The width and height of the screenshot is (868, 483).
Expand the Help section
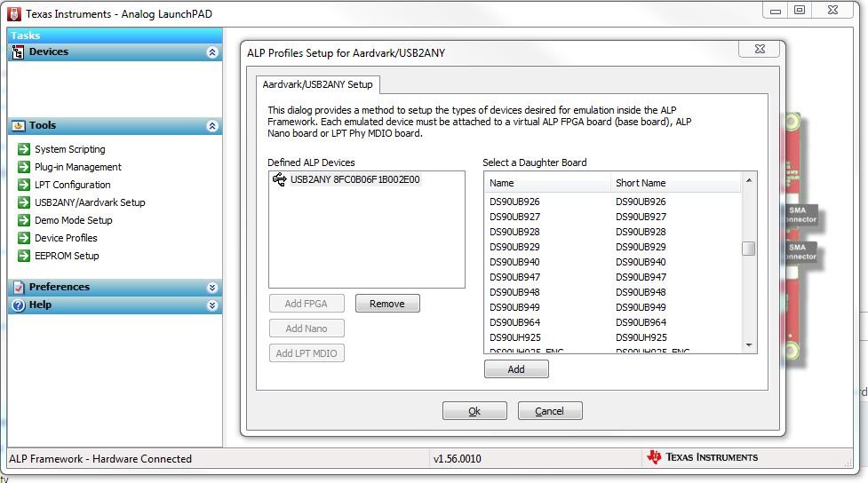click(x=212, y=305)
